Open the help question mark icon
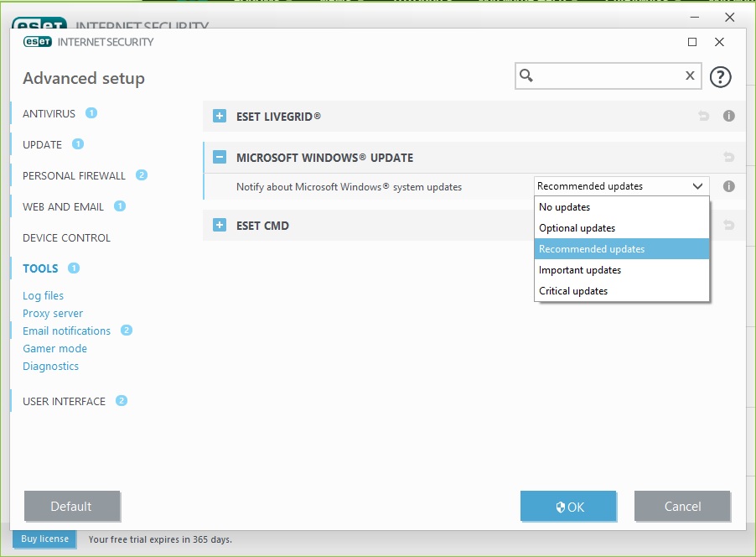The image size is (756, 557). coord(720,76)
